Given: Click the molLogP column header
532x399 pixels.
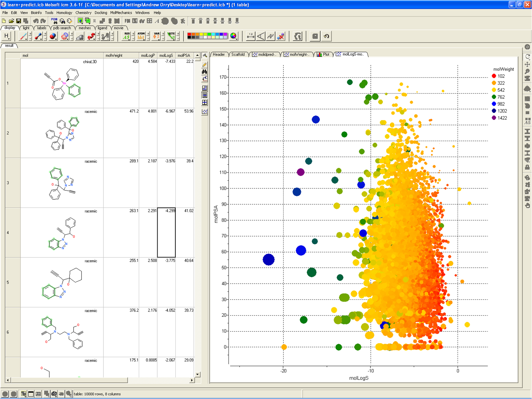Looking at the screenshot, I should [148, 56].
